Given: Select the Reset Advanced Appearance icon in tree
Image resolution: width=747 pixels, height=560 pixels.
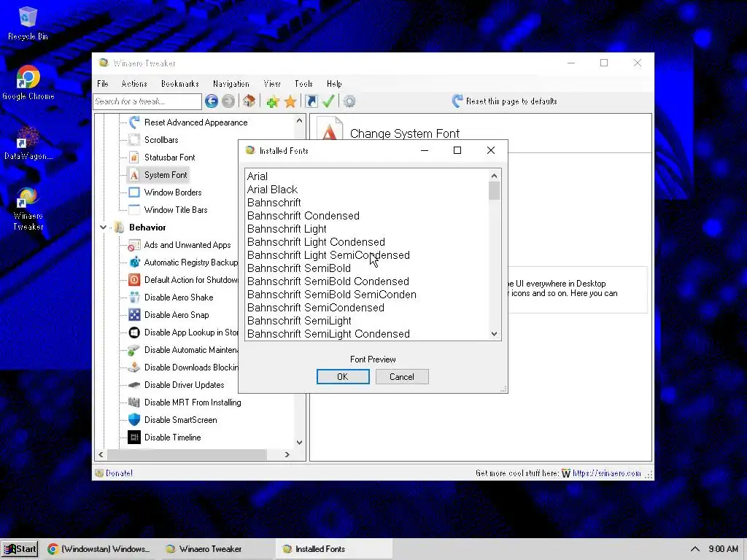Looking at the screenshot, I should coord(134,122).
